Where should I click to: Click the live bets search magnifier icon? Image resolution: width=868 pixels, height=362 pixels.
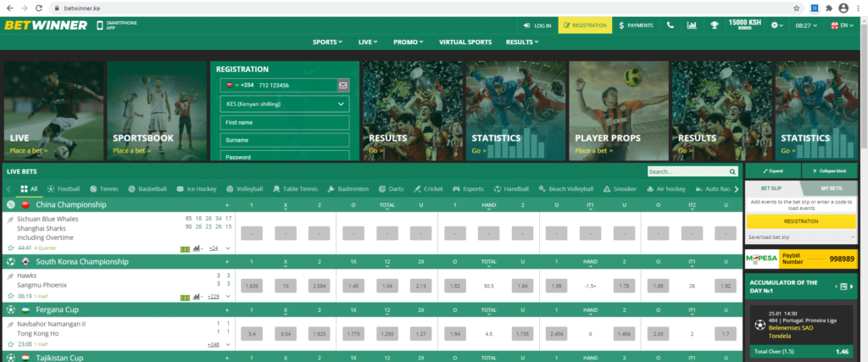732,172
